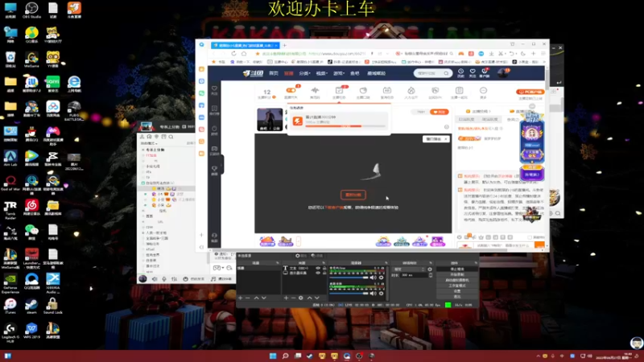Open the Logitech G HUB desktop icon
Image resolution: width=644 pixels, height=362 pixels.
pyautogui.click(x=10, y=332)
